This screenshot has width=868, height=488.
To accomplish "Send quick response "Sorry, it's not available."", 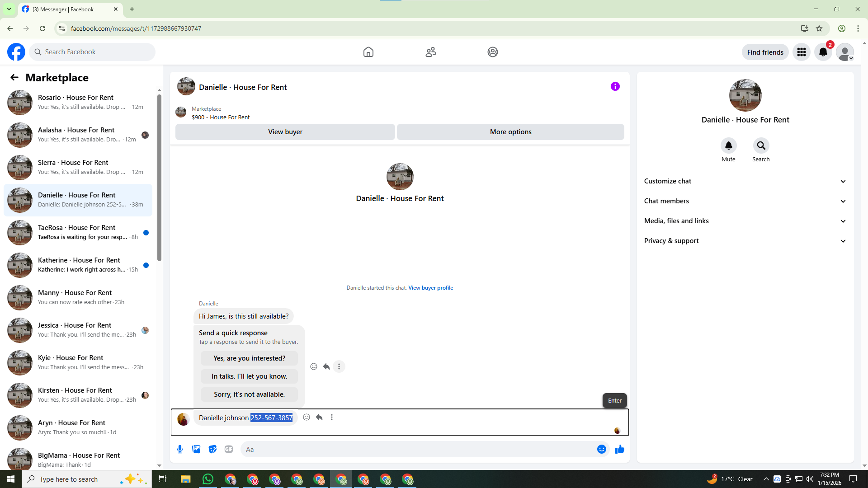I will (249, 394).
